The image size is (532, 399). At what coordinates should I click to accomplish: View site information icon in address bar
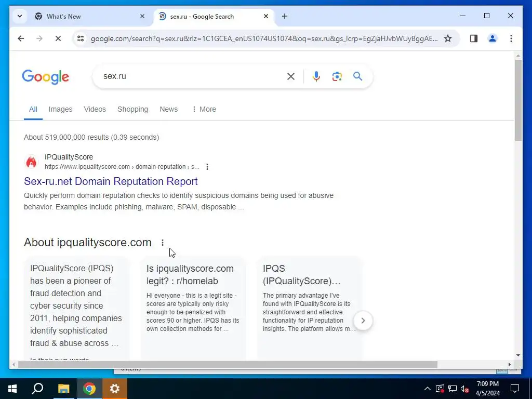(81, 38)
